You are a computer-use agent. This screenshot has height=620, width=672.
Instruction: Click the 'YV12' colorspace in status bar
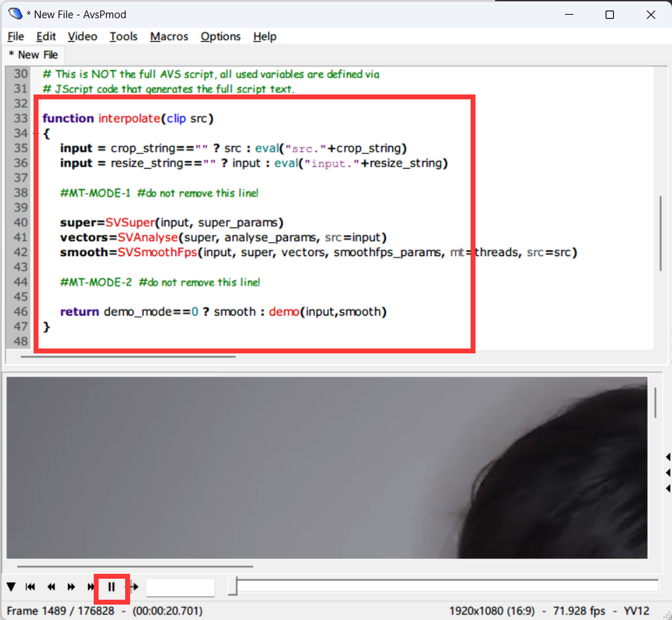coord(636,611)
